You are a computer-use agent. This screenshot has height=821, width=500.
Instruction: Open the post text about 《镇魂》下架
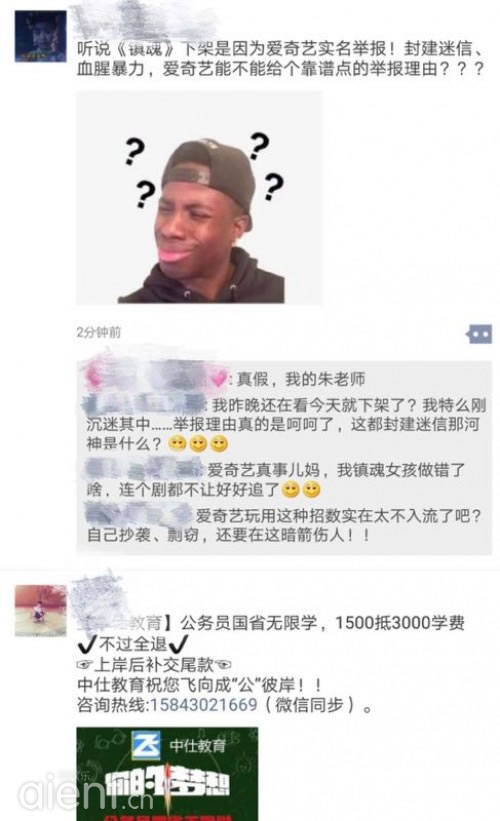click(x=281, y=58)
